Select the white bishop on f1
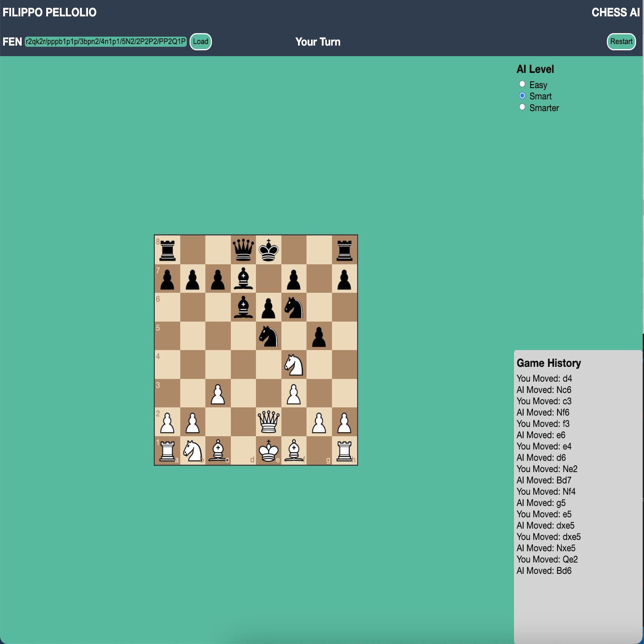Screen dimensions: 644x644 (294, 451)
